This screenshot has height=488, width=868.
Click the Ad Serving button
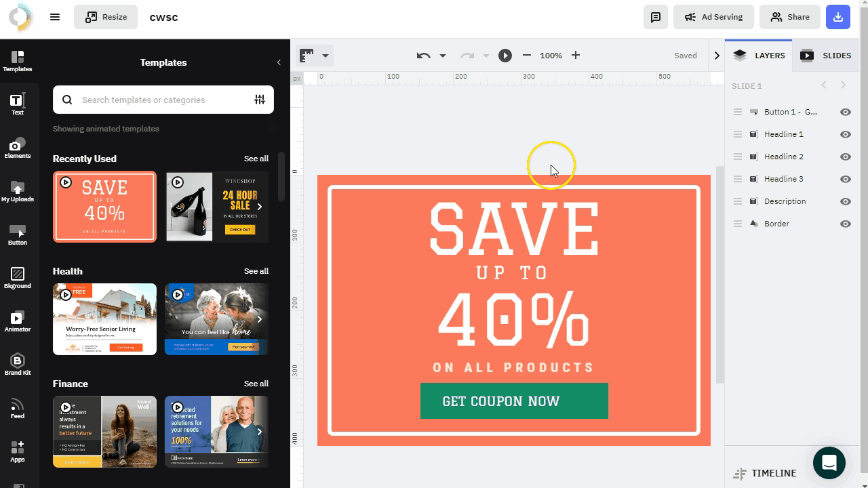(713, 17)
